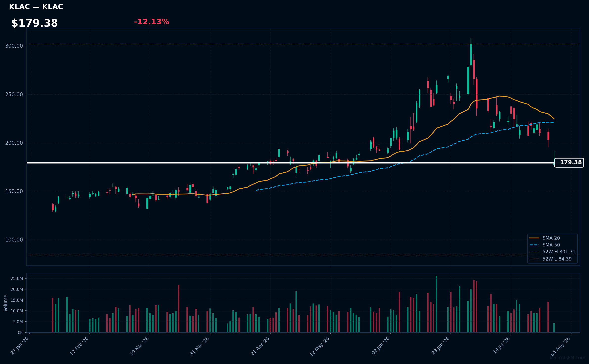Click the 21 Apr '26 date label
The image size is (589, 364).
[260, 346]
